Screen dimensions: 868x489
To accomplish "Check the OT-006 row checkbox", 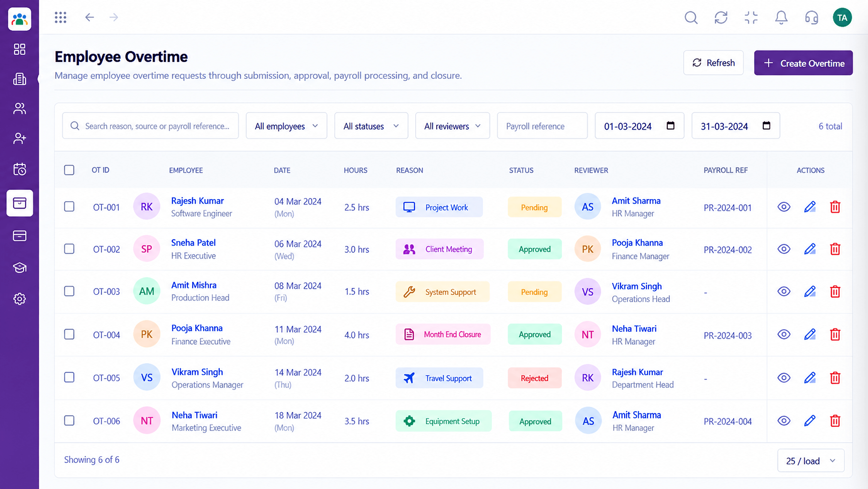I will [69, 421].
